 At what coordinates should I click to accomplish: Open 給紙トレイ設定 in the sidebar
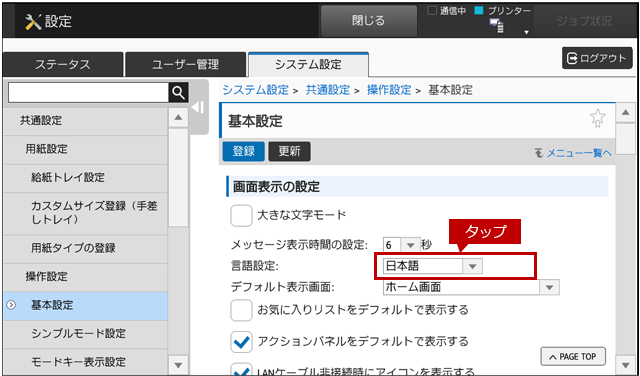pyautogui.click(x=85, y=178)
